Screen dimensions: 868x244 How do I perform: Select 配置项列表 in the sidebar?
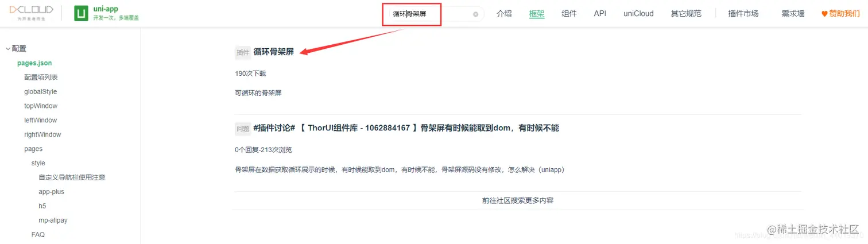click(41, 78)
